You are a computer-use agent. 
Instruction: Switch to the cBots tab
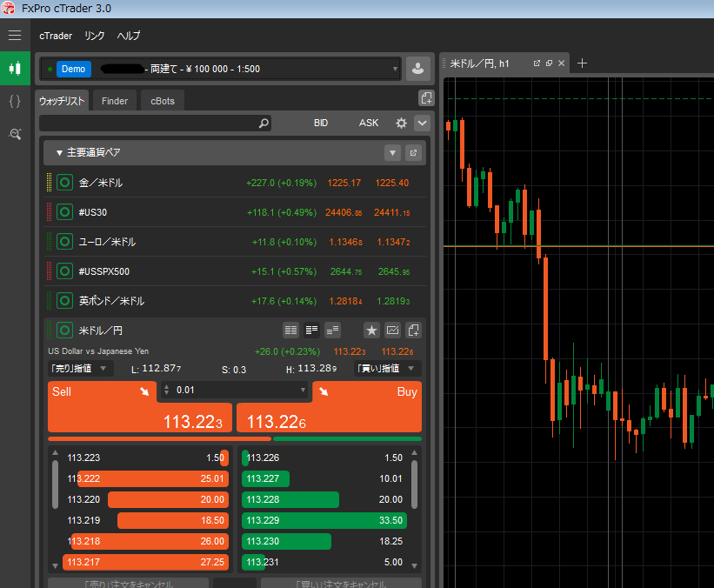[163, 101]
